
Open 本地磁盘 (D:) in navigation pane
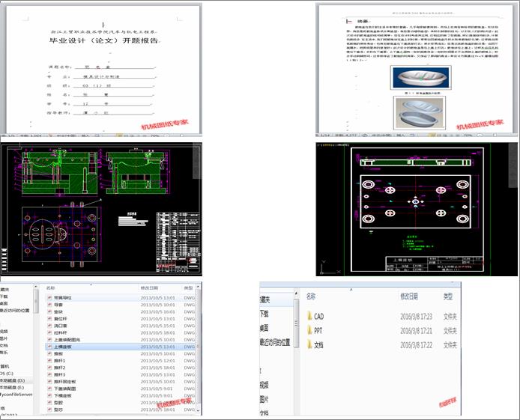coord(12,380)
